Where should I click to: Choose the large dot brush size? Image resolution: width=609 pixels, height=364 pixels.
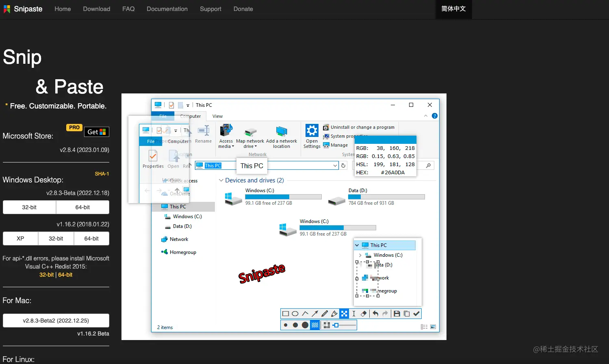[x=305, y=325]
